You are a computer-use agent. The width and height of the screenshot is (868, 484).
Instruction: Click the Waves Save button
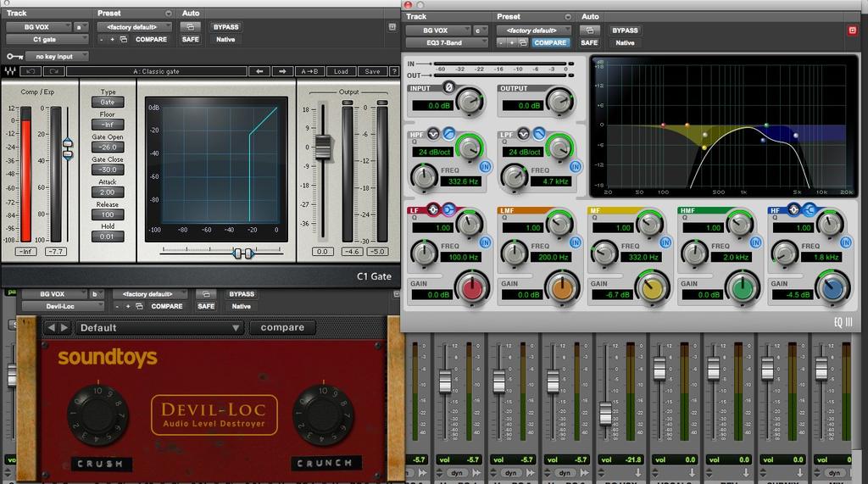(373, 71)
